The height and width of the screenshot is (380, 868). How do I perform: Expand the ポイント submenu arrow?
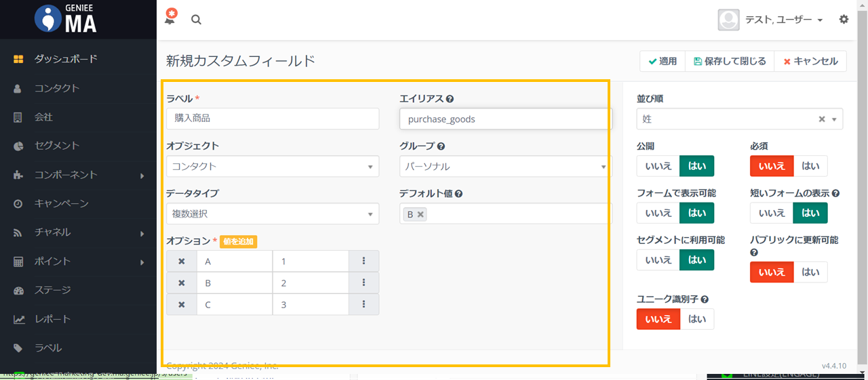[x=142, y=262]
